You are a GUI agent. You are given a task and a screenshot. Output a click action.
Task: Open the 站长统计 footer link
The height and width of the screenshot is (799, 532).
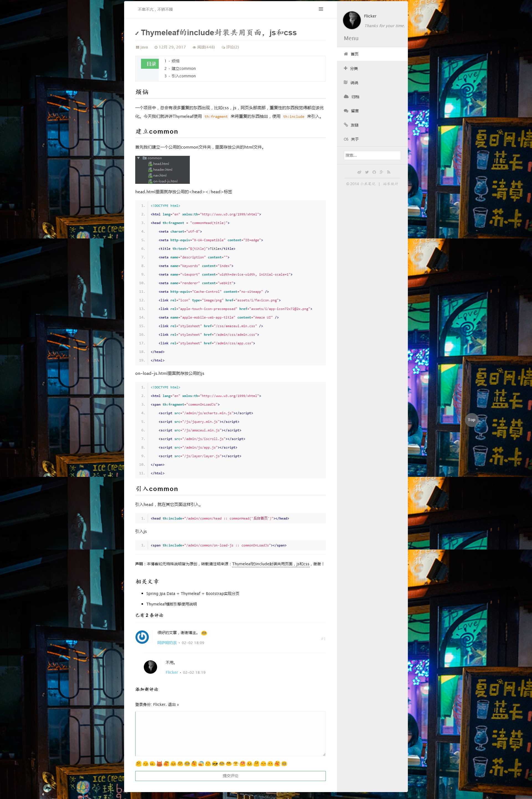click(390, 184)
